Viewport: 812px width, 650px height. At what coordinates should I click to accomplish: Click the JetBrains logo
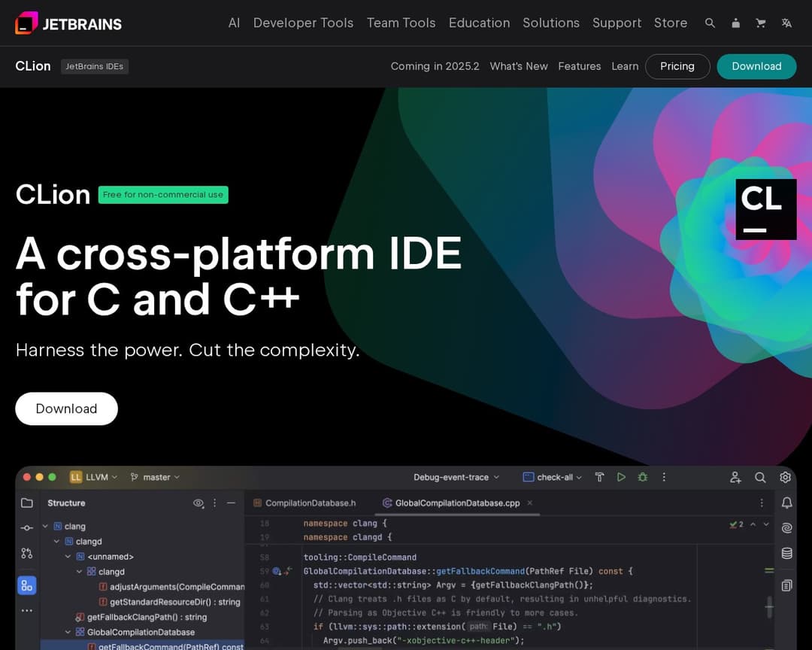(x=68, y=23)
